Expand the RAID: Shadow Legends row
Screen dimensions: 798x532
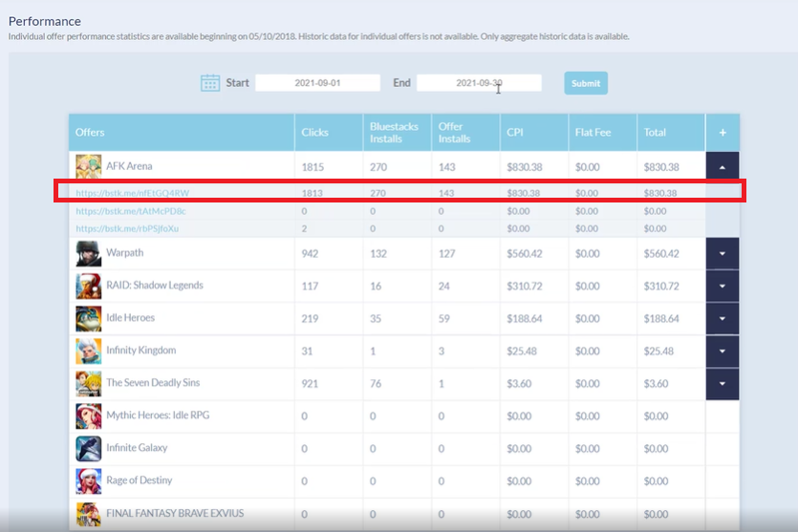pos(723,286)
